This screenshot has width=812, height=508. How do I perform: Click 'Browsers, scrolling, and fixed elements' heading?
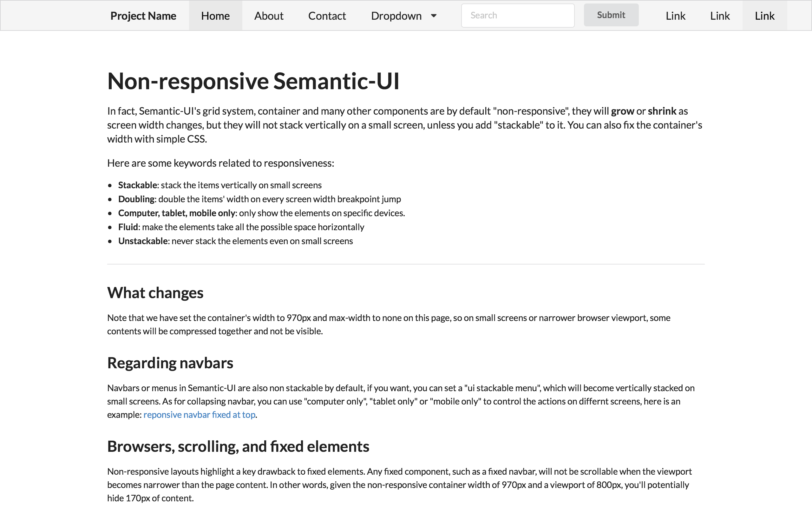pos(238,446)
